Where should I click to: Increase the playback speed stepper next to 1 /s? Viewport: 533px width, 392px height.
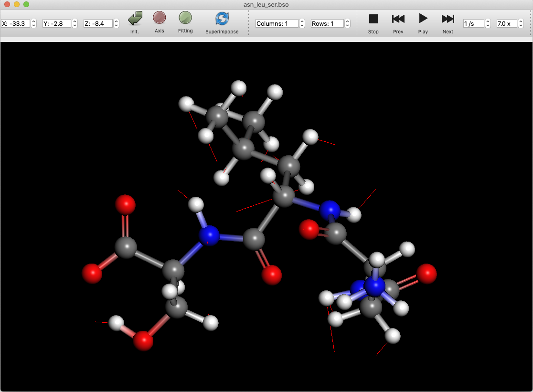click(x=488, y=21)
